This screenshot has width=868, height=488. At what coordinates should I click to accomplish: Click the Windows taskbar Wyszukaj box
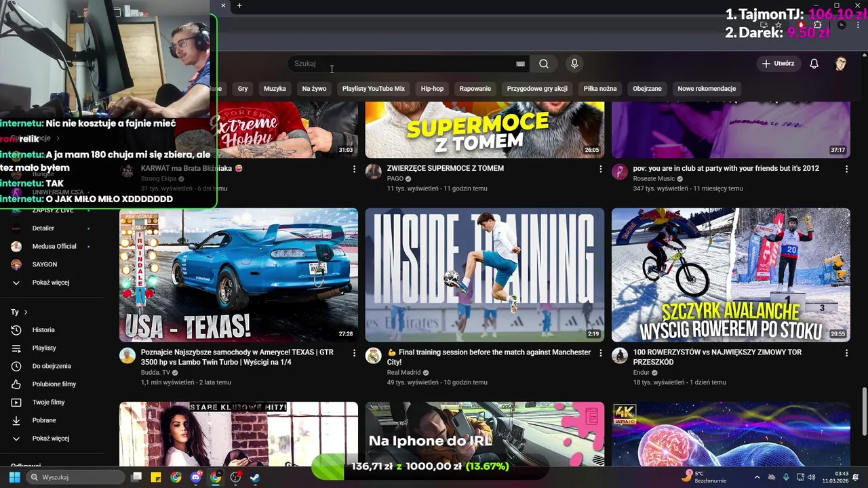coord(74,477)
